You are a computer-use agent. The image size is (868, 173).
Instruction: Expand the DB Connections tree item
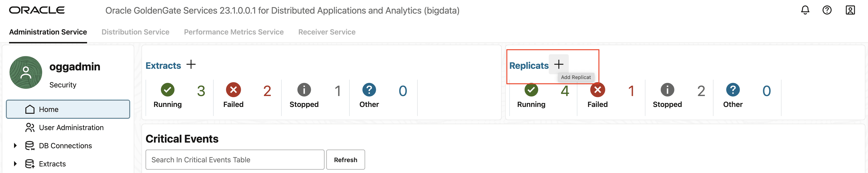(15, 145)
